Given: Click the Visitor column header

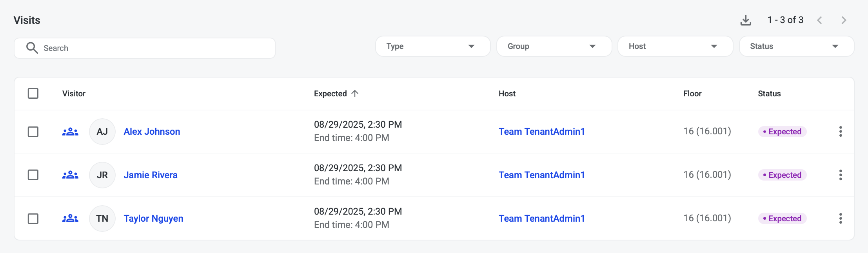Looking at the screenshot, I should point(74,94).
